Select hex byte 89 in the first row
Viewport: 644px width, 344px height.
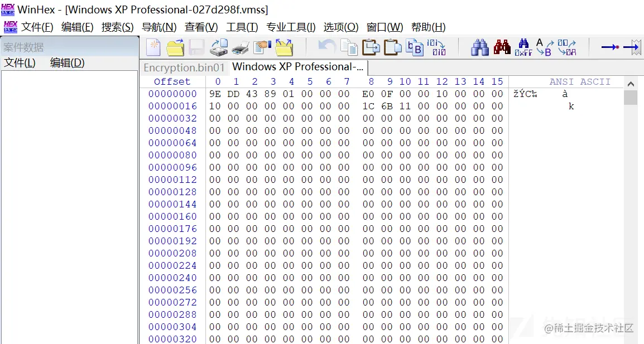[x=270, y=94]
